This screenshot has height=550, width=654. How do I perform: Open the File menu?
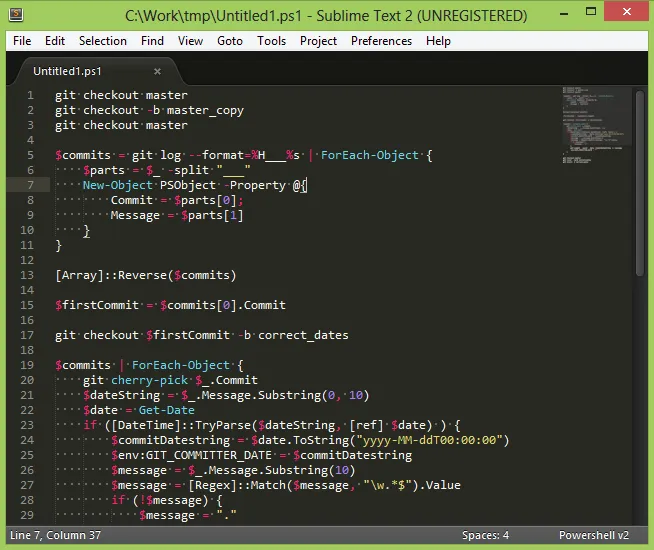tap(22, 41)
